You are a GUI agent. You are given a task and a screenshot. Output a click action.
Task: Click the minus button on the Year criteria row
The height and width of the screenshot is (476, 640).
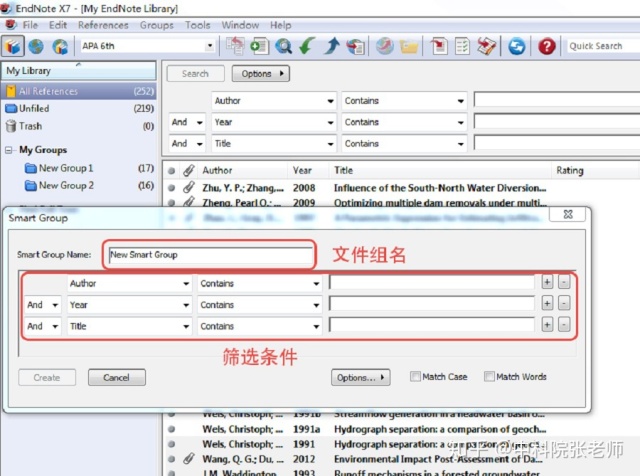click(564, 303)
